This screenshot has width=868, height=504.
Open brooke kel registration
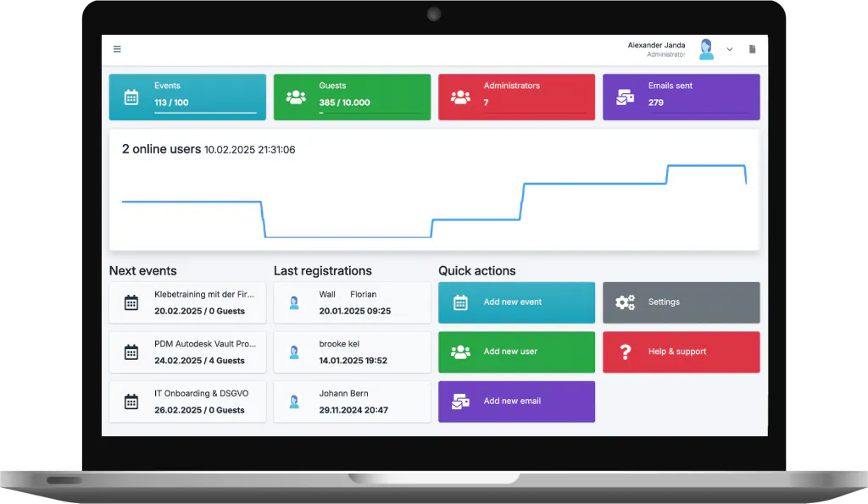(x=352, y=352)
